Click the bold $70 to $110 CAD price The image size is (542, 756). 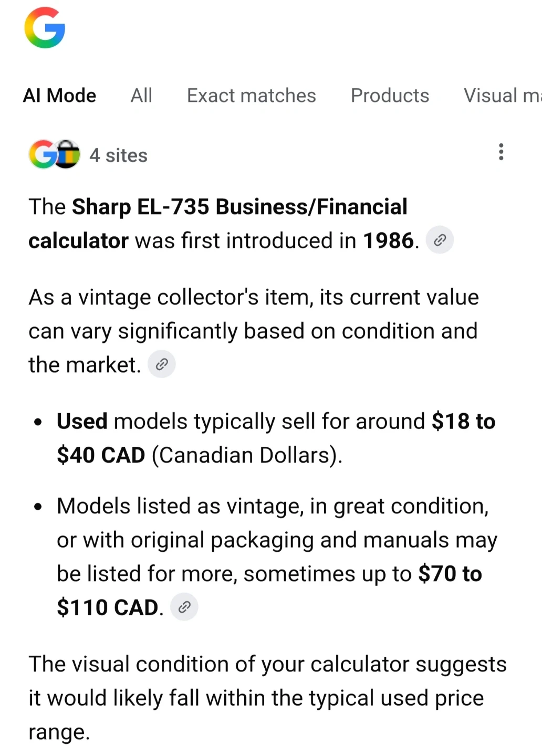pos(269,591)
